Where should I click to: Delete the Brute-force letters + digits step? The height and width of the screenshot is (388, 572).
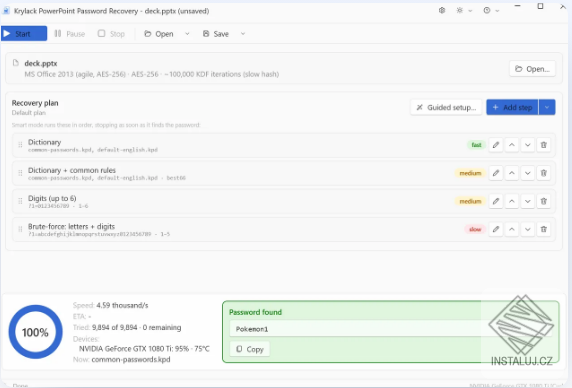point(544,229)
